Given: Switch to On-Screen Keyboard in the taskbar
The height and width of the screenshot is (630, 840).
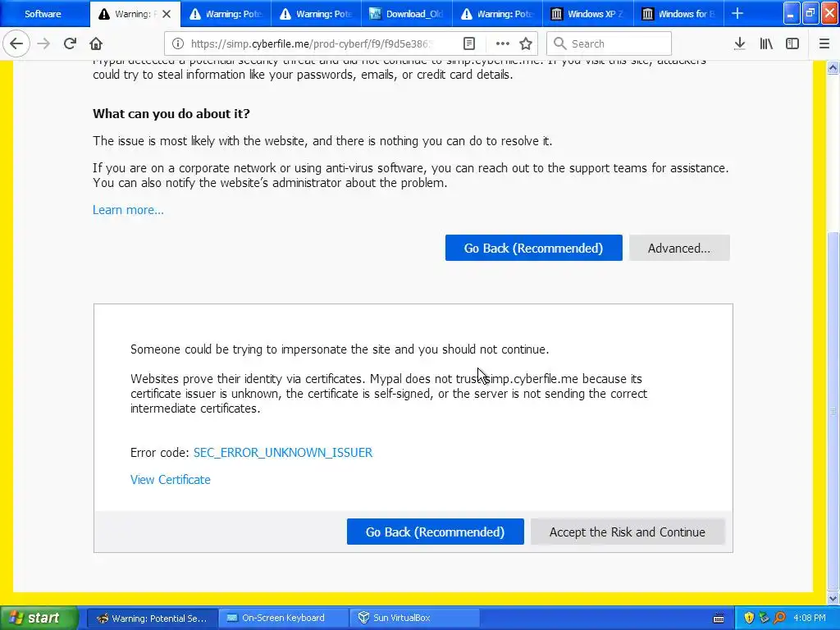Looking at the screenshot, I should tap(283, 618).
